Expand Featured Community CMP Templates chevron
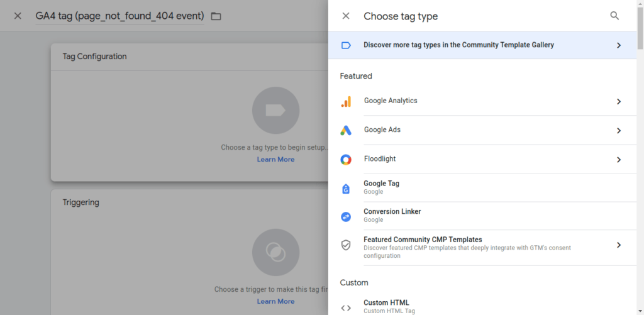This screenshot has width=644, height=315. [619, 245]
